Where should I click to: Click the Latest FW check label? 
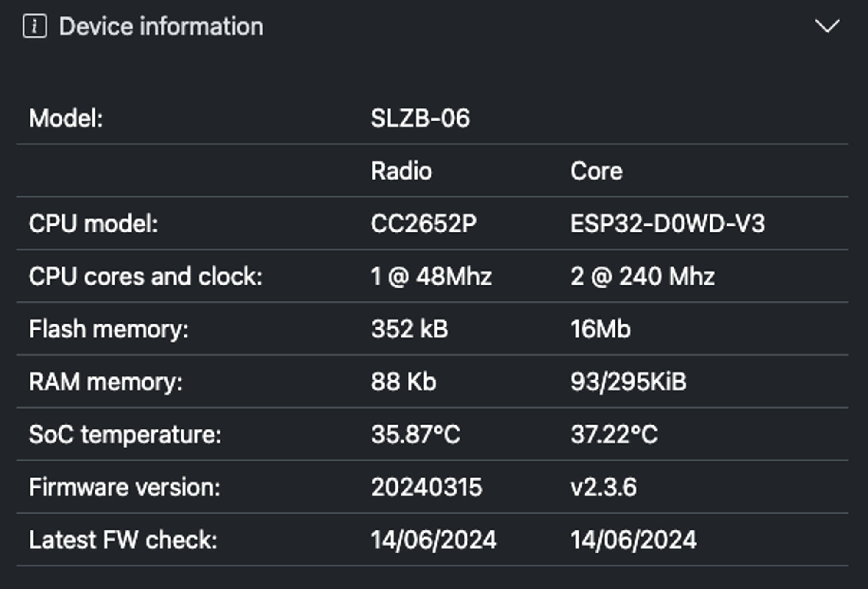coord(123,540)
